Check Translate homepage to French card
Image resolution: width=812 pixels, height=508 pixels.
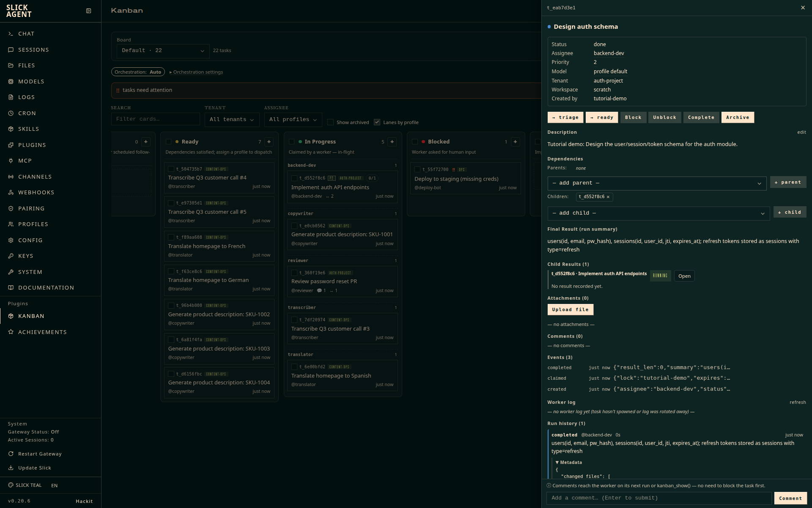(171, 237)
